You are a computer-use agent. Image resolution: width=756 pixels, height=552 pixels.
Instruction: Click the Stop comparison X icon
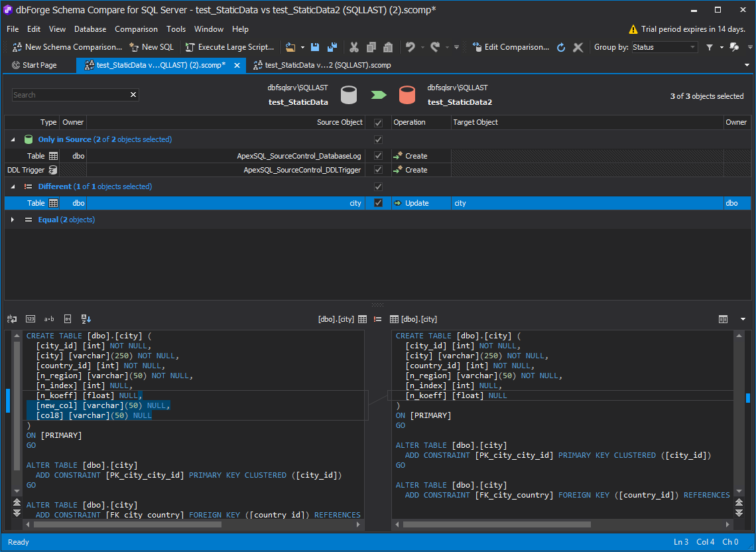pyautogui.click(x=578, y=47)
